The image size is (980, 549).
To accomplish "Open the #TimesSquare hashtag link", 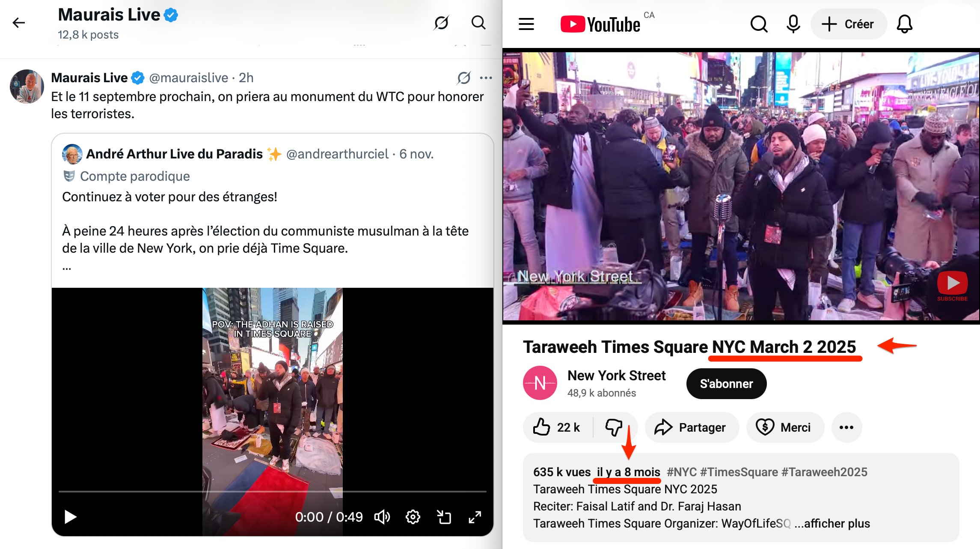I will click(739, 472).
